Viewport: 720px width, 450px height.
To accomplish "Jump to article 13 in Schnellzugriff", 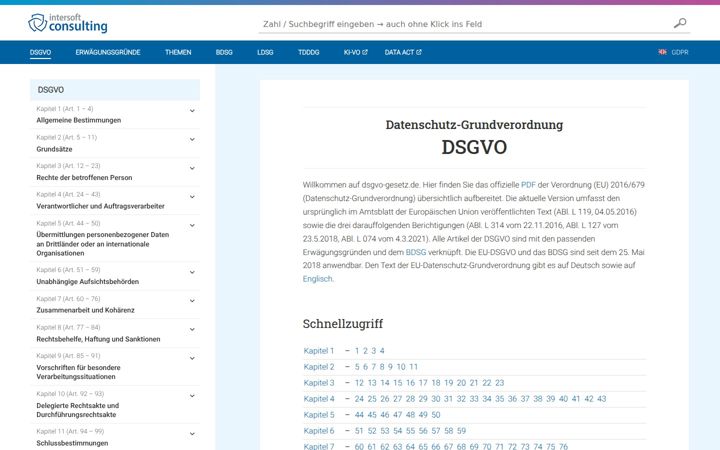I will click(x=372, y=383).
